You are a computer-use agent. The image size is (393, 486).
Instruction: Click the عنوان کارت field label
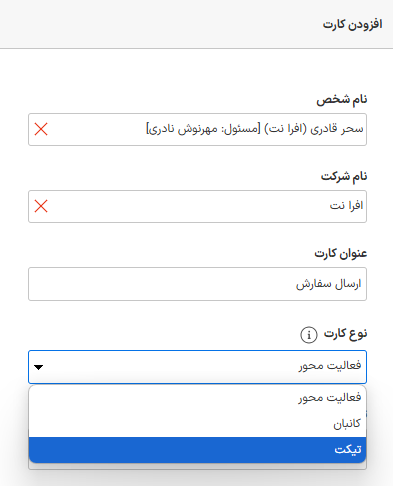pyautogui.click(x=341, y=254)
